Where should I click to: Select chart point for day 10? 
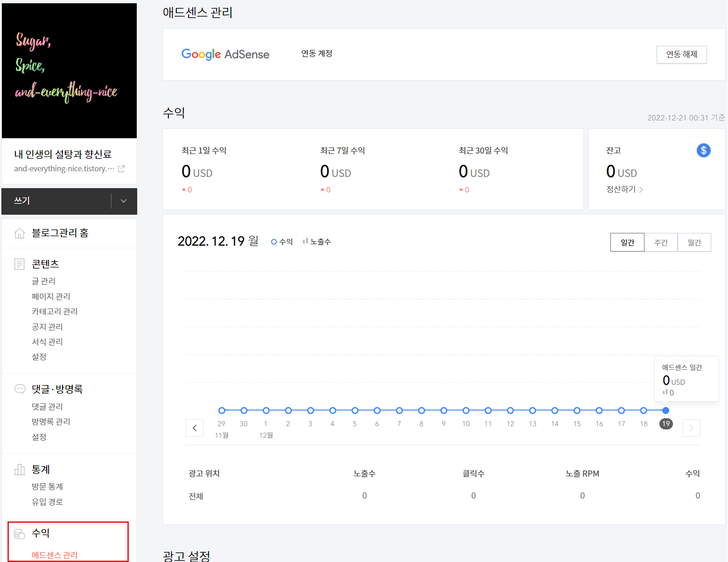(x=466, y=410)
